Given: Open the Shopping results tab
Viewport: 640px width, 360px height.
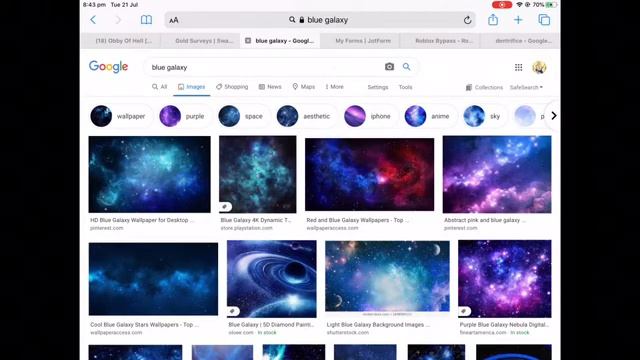Looking at the screenshot, I should 232,87.
